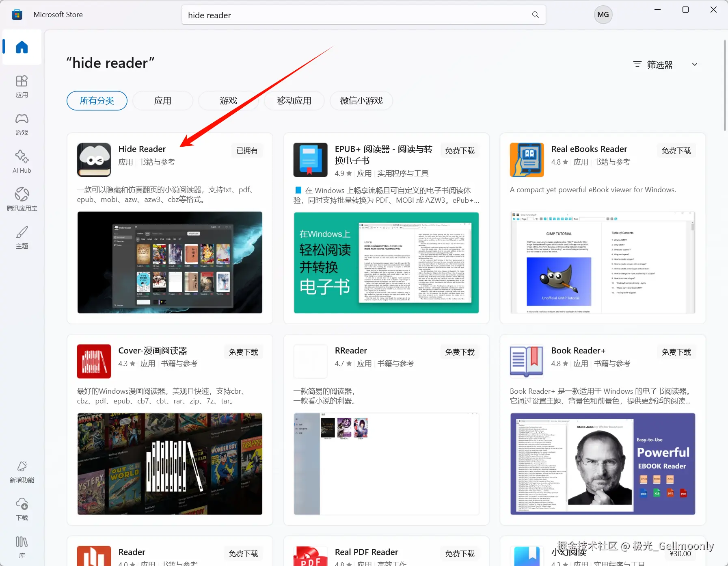728x566 pixels.
Task: Open the Real eBooks Reader title link
Action: point(589,149)
